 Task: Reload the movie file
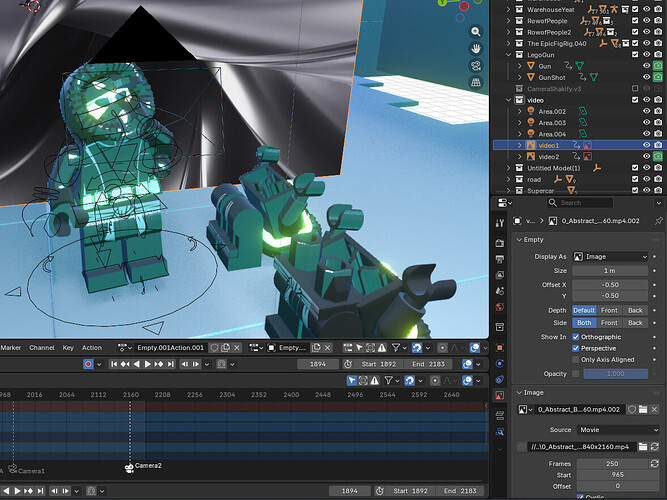point(655,446)
